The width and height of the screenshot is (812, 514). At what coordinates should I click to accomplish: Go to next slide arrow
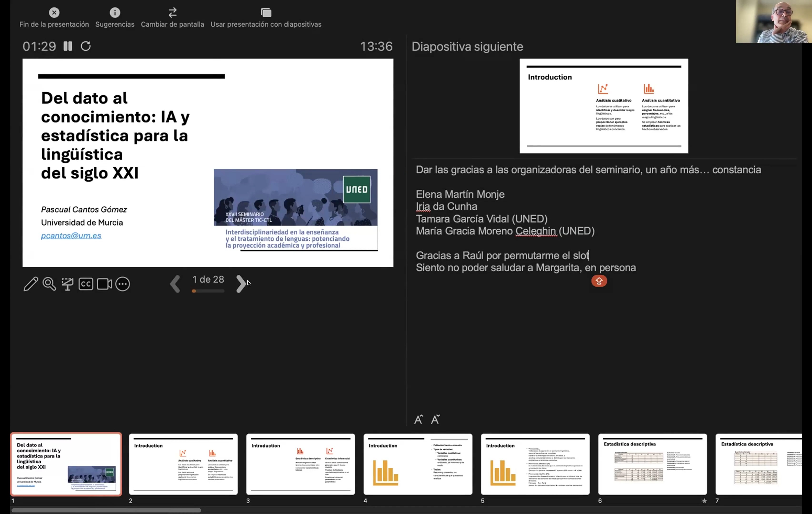(241, 284)
